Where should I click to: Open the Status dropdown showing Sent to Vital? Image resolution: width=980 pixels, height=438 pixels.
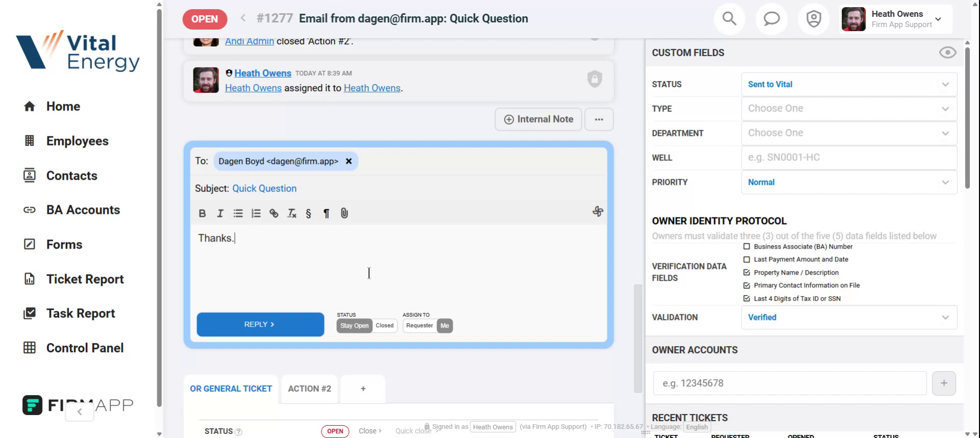tap(849, 85)
